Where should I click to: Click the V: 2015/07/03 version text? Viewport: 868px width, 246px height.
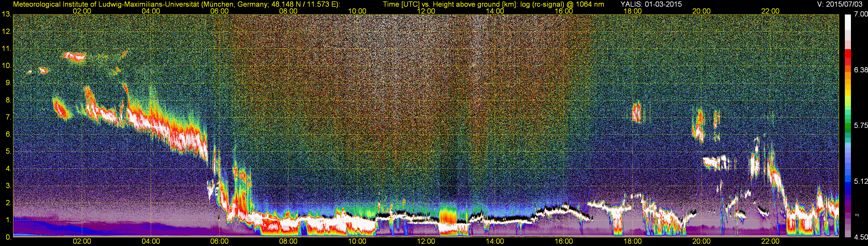(x=841, y=4)
